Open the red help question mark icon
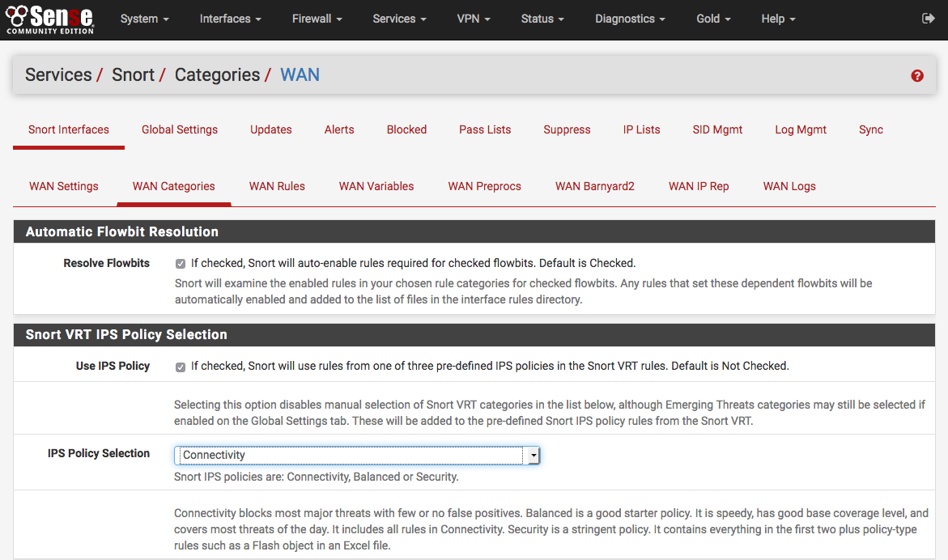The image size is (948, 560). (917, 75)
